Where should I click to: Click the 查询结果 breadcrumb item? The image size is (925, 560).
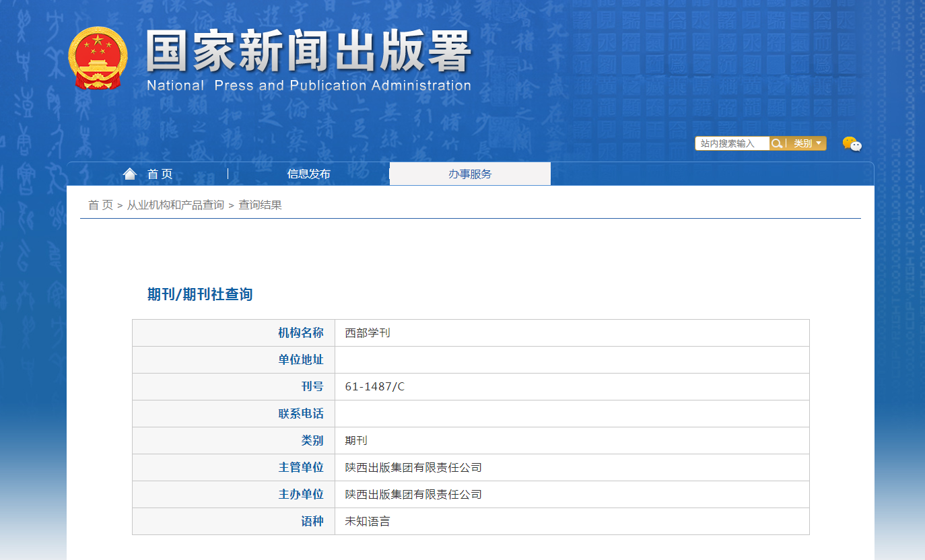260,205
